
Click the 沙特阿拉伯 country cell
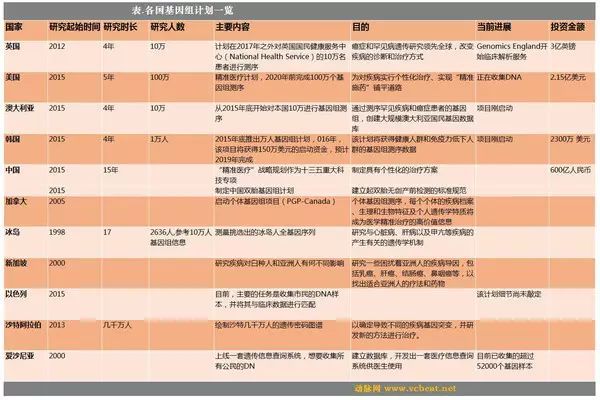tap(23, 325)
